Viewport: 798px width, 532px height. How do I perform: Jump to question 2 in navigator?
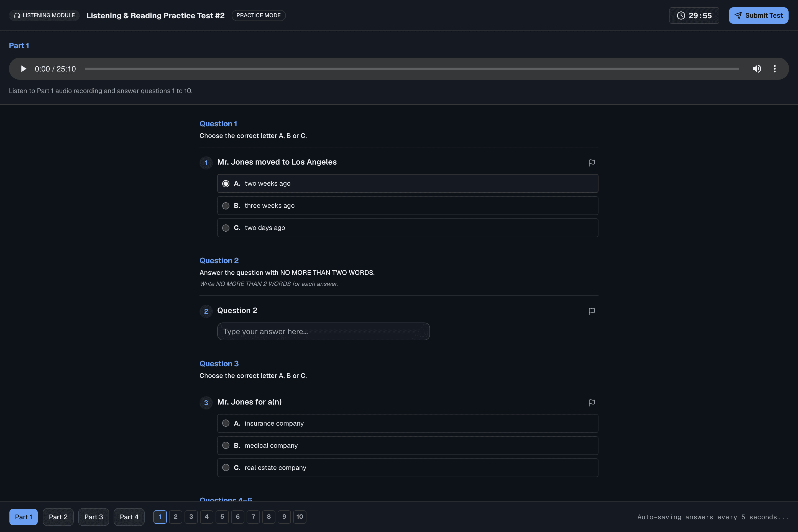176,517
